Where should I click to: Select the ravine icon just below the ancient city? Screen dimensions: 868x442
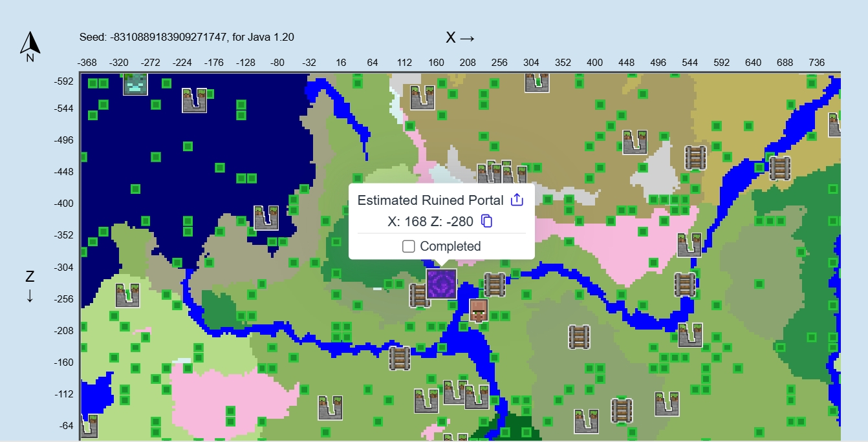194,100
